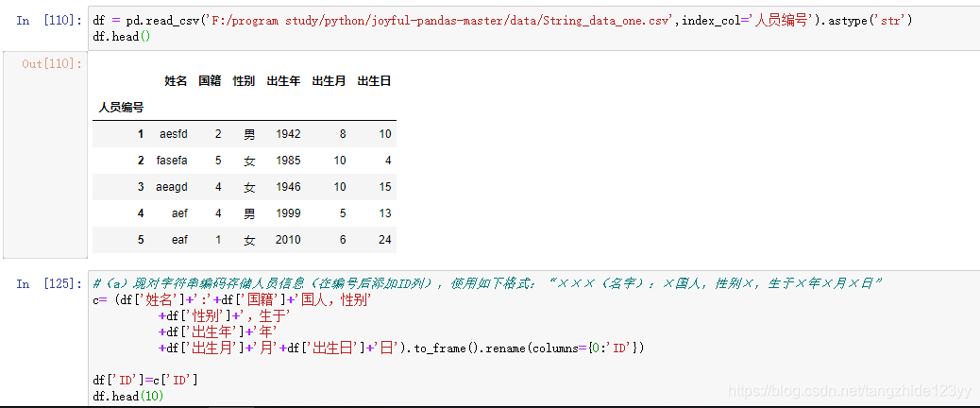Click the In [125] cell prompt

(x=49, y=284)
